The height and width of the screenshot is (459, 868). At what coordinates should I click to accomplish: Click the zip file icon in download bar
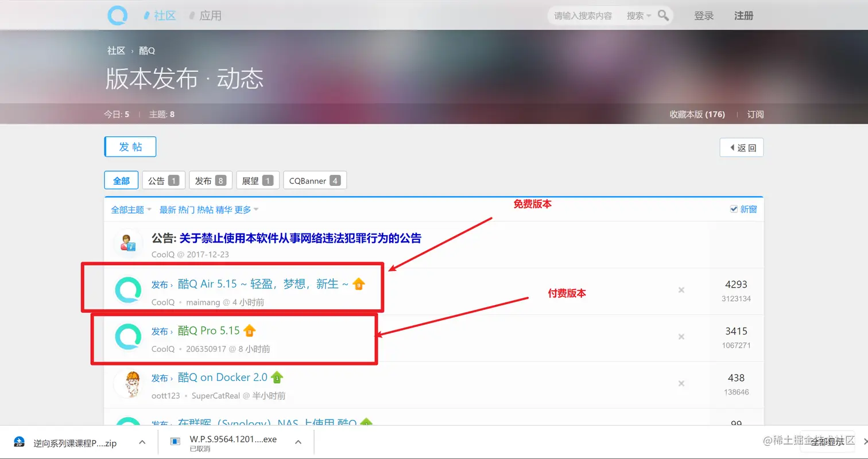pyautogui.click(x=20, y=442)
